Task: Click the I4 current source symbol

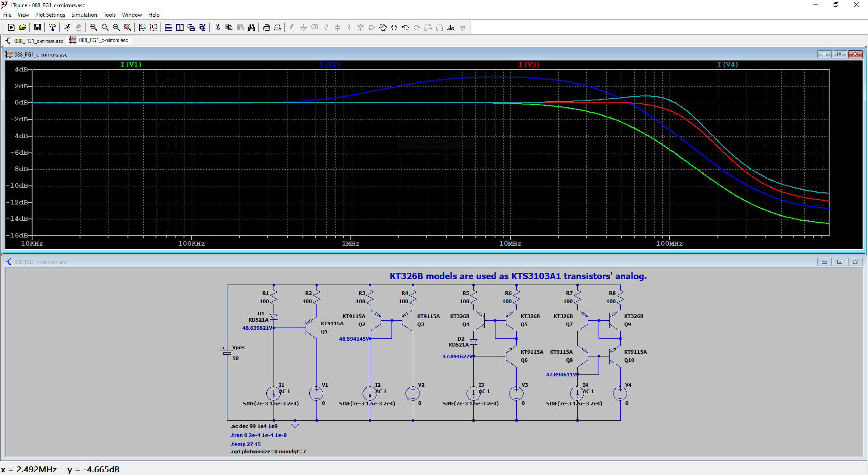Action: tap(577, 394)
